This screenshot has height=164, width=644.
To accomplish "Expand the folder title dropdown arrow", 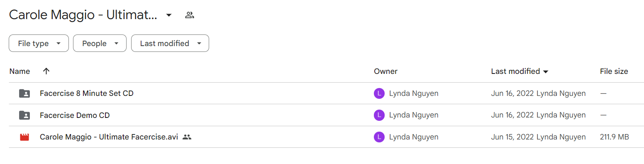I will pos(168,15).
